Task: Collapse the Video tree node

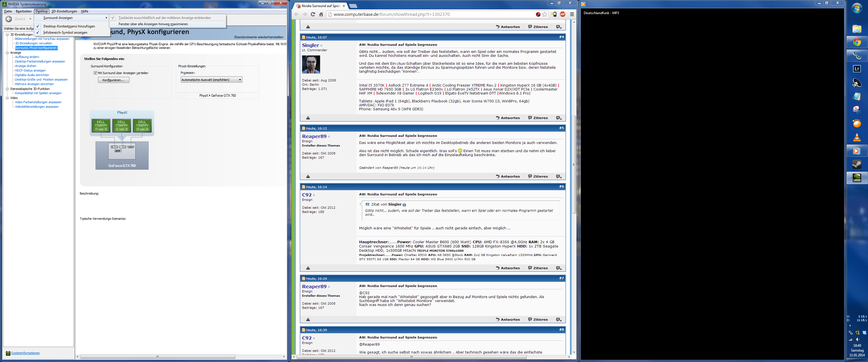Action: coord(7,98)
